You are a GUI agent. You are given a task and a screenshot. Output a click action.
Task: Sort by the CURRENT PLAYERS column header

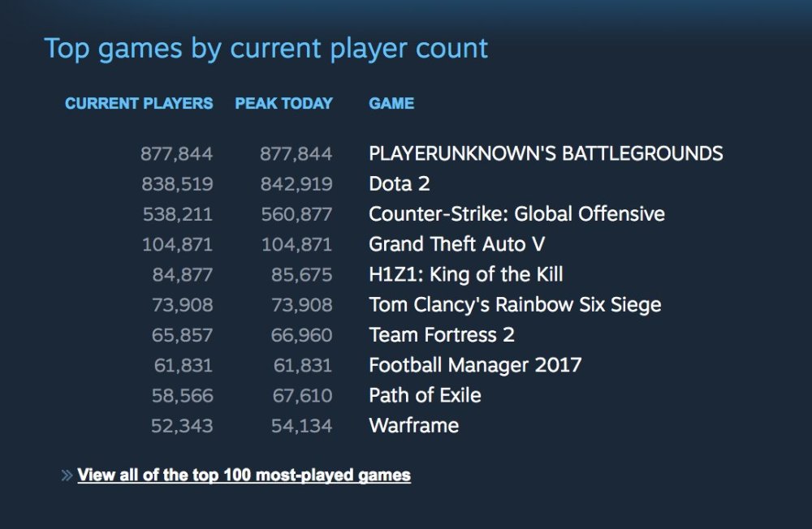(x=138, y=103)
